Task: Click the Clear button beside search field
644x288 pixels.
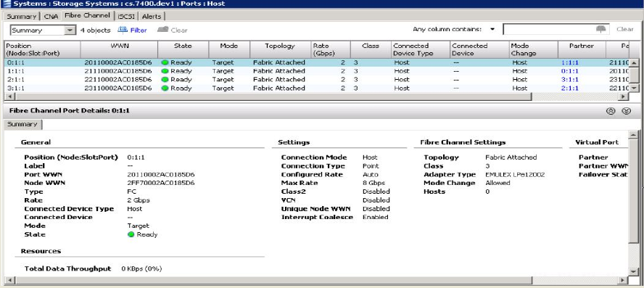Action: click(624, 29)
